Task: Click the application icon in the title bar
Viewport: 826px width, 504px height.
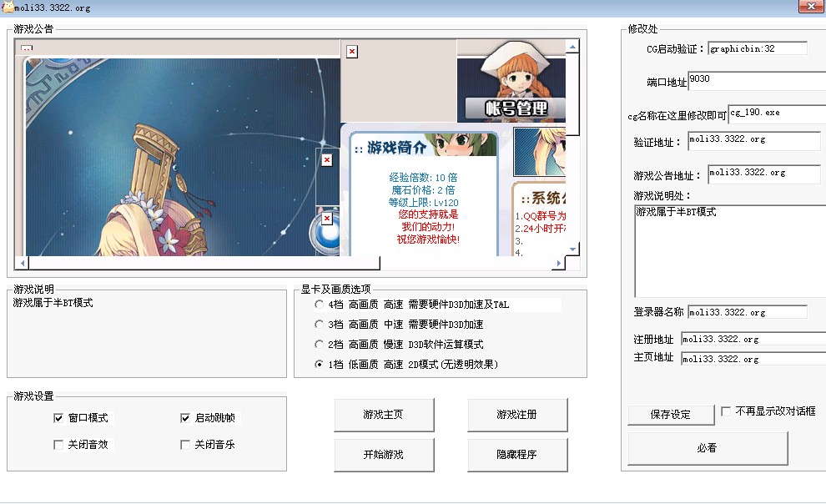Action: pyautogui.click(x=8, y=8)
